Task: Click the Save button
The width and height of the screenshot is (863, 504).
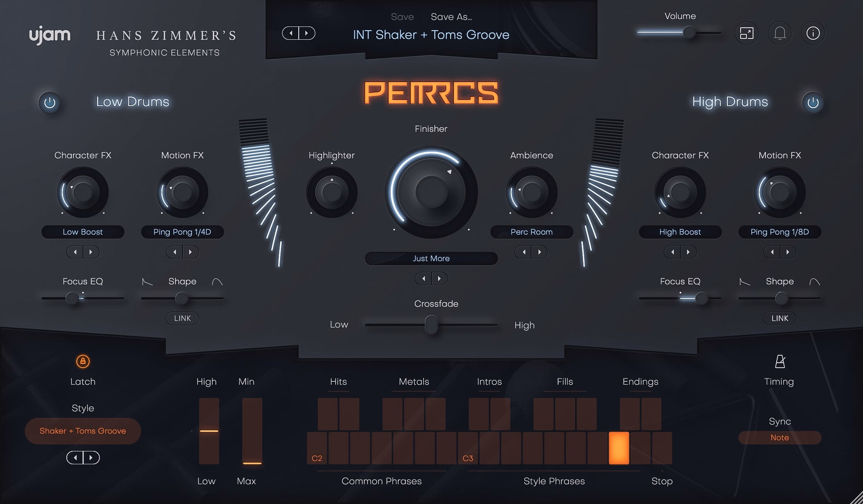Action: pos(402,17)
